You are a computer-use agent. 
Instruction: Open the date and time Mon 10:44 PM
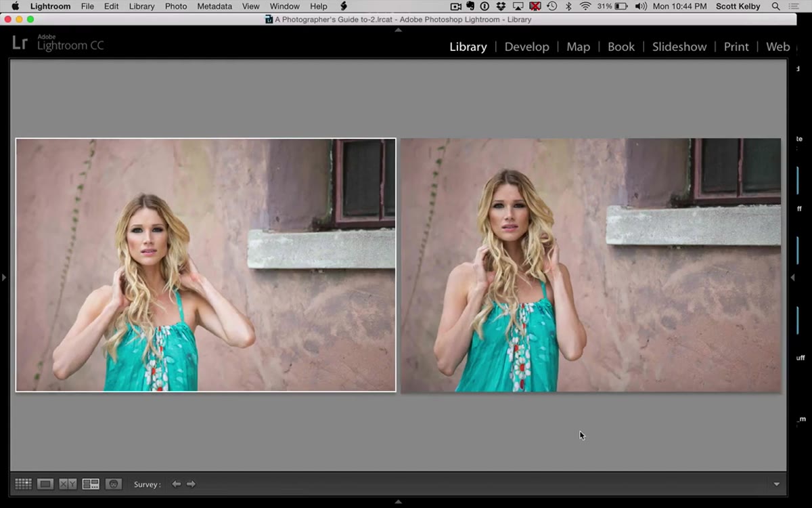click(x=679, y=6)
